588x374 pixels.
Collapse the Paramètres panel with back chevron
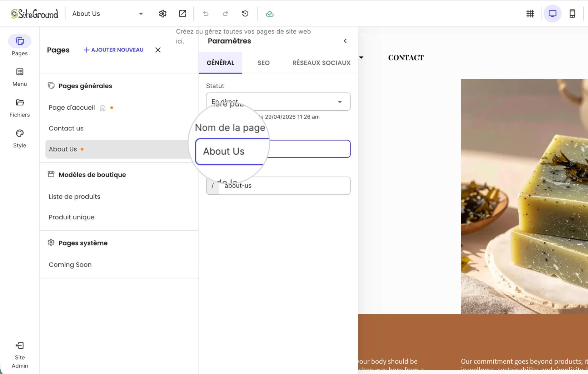click(345, 41)
